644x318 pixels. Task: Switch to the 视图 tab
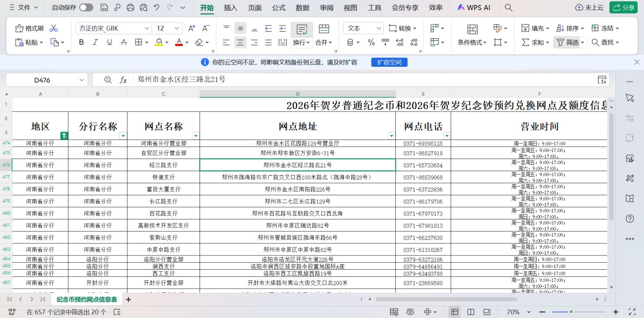pyautogui.click(x=351, y=8)
